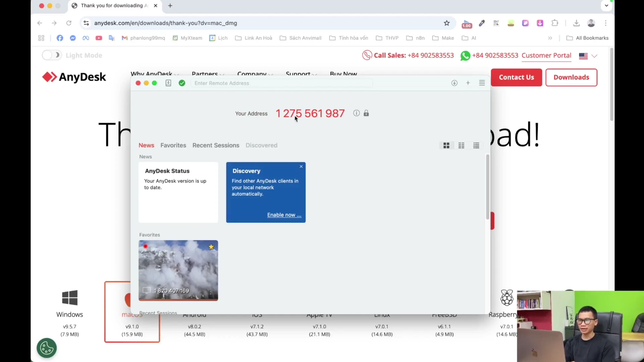The width and height of the screenshot is (644, 362).
Task: Open the Chrome profile avatar
Action: point(591,23)
